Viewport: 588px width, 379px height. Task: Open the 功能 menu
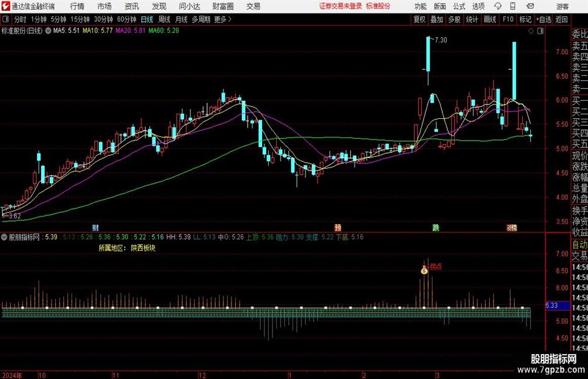421,6
